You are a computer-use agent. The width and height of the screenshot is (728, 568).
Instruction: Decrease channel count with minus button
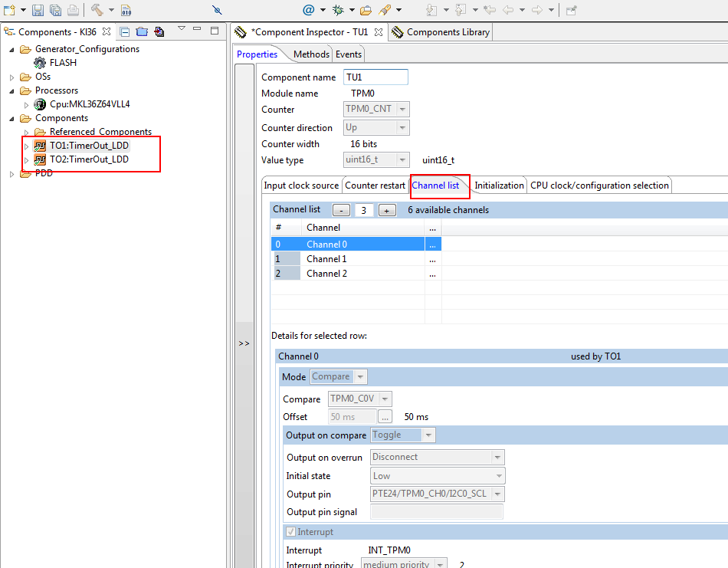[341, 210]
